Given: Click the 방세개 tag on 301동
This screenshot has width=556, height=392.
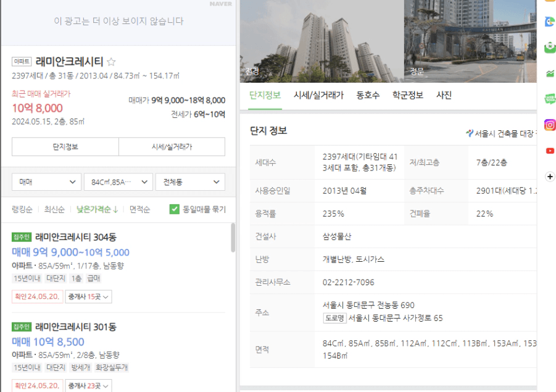Looking at the screenshot, I should pos(80,367).
